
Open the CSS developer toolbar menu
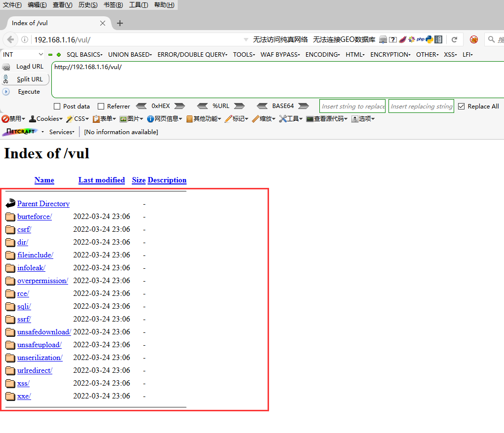(78, 119)
